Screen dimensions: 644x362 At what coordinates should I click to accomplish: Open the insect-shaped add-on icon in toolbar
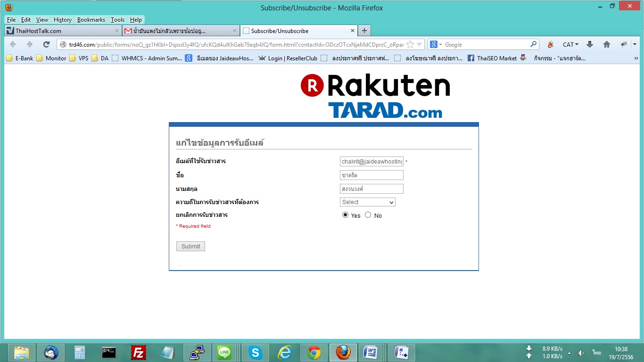pos(624,44)
